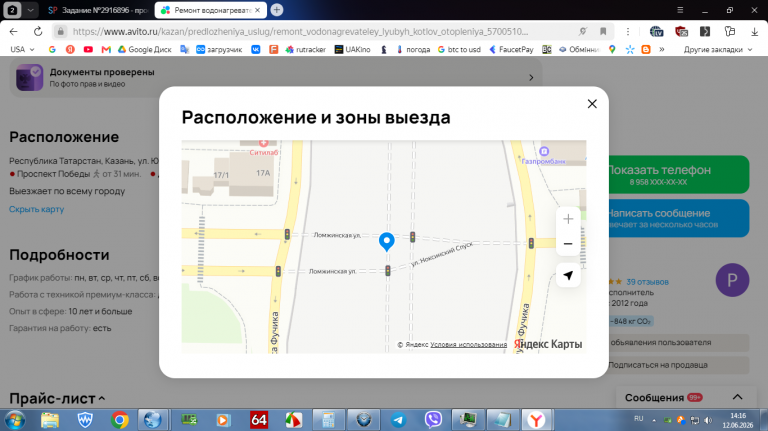Open the tab counter showing 2
Viewport: 768px width, 431px height.
click(x=12, y=10)
